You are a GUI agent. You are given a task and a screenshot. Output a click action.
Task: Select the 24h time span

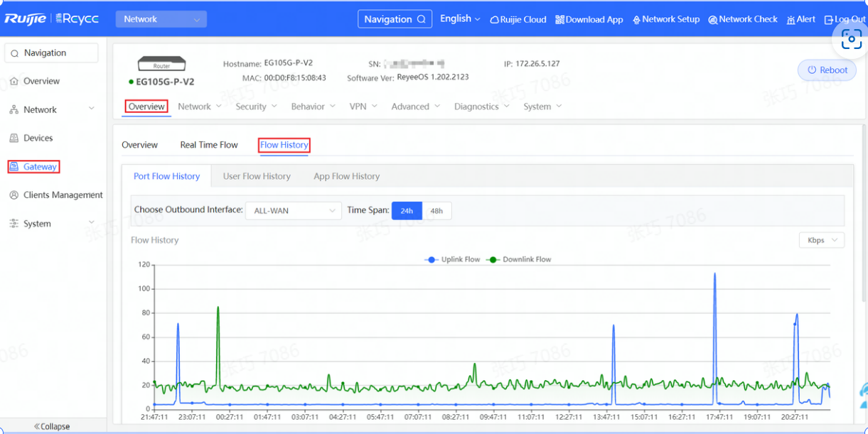(407, 211)
